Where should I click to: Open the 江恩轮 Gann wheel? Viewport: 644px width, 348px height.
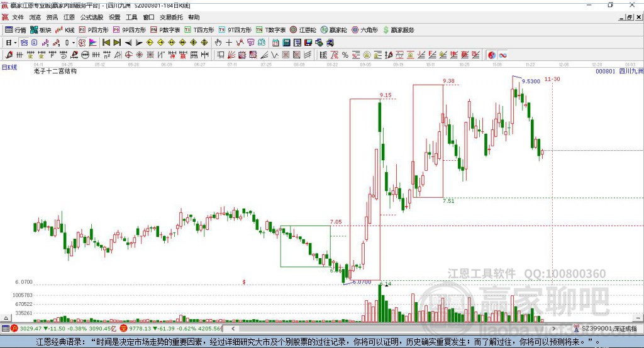pyautogui.click(x=303, y=30)
